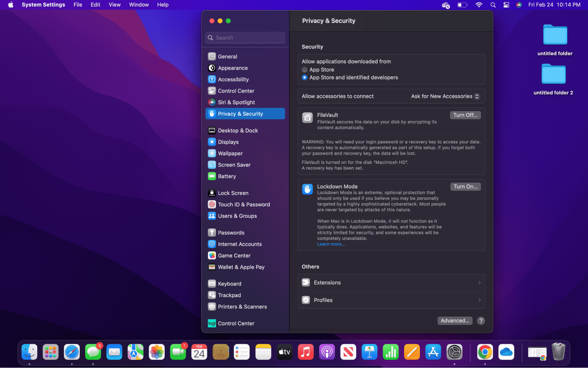588x368 pixels.
Task: Open Wi-Fi menu bar status
Action: pos(479,5)
